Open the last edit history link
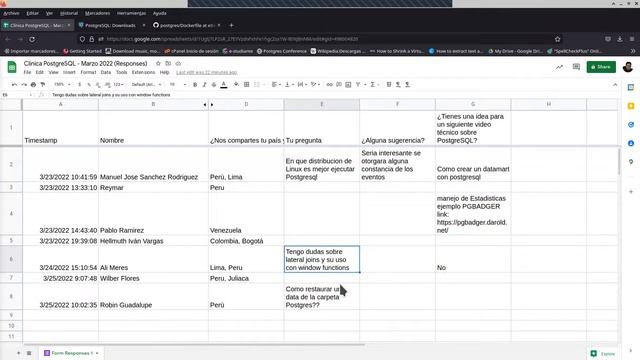 (x=207, y=72)
